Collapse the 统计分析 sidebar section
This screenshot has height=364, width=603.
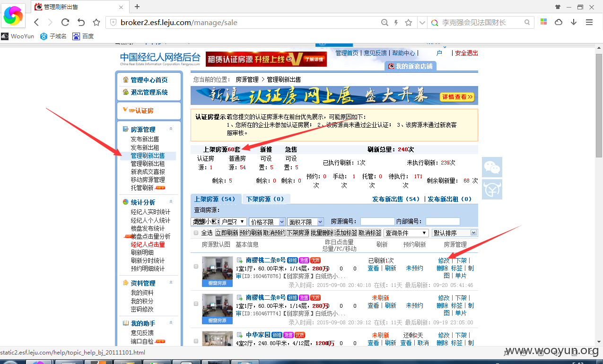[x=171, y=202]
